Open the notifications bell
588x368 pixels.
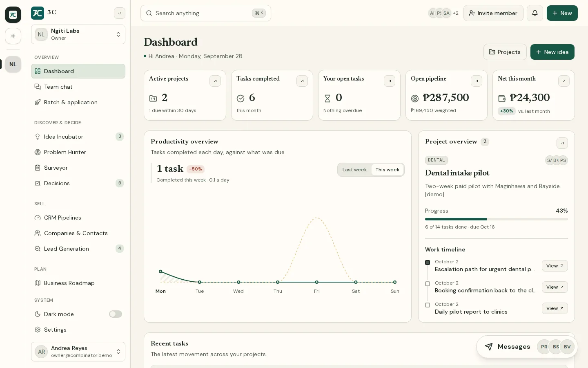[535, 13]
